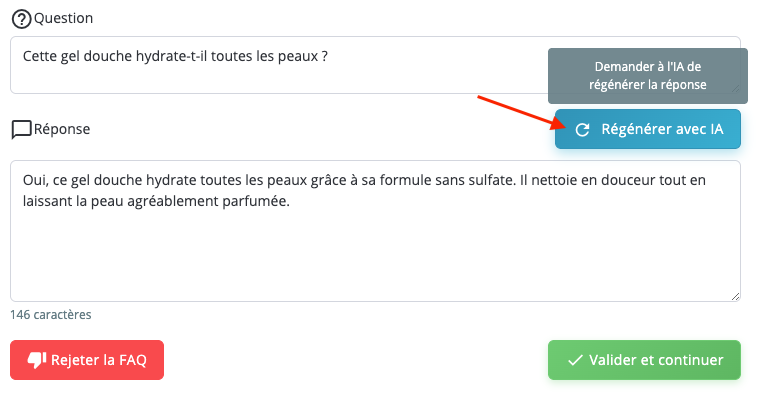Click the speech bubble icon beside Réponse

pyautogui.click(x=21, y=129)
